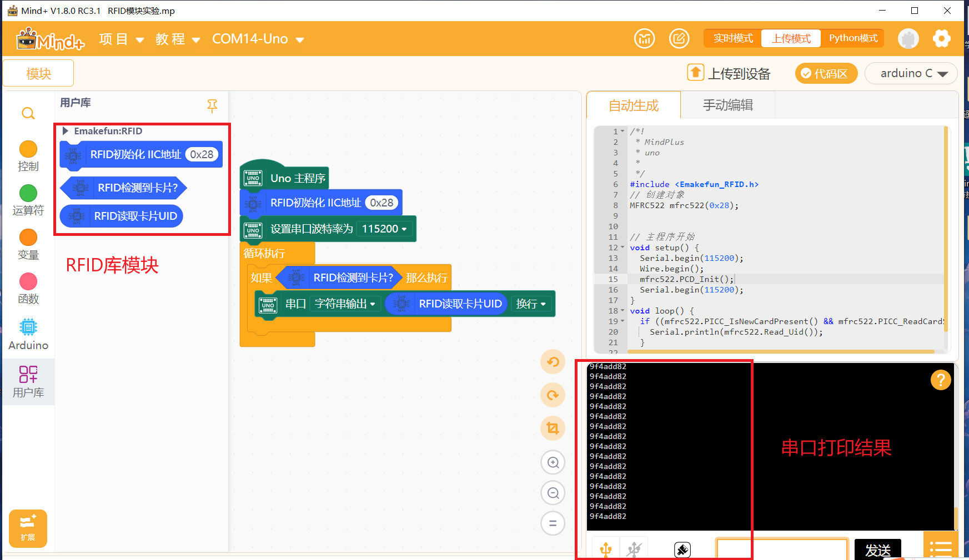This screenshot has width=969, height=560.
Task: Switch to 实时模式 mode
Action: pyautogui.click(x=733, y=38)
